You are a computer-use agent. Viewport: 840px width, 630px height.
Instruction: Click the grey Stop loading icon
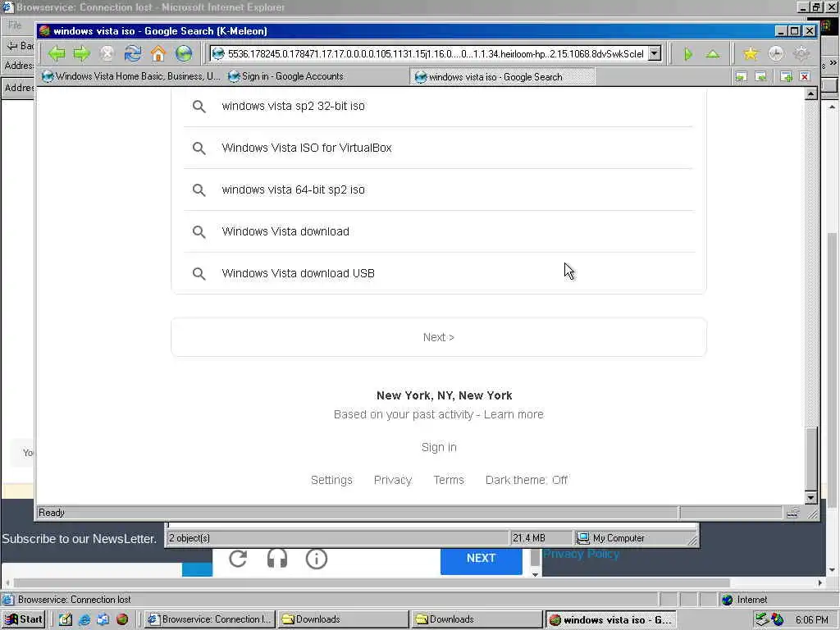pyautogui.click(x=107, y=53)
